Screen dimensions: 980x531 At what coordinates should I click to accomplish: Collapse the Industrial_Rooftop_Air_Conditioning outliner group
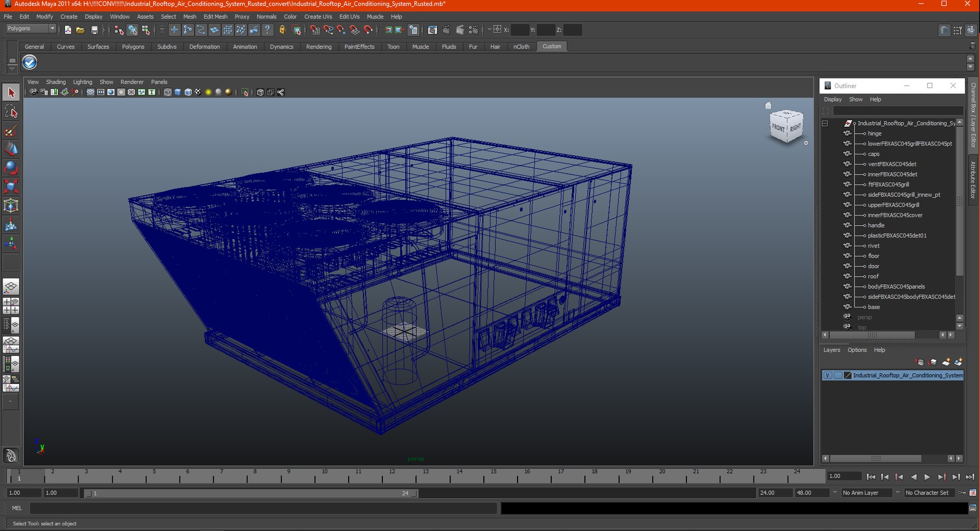coord(825,124)
